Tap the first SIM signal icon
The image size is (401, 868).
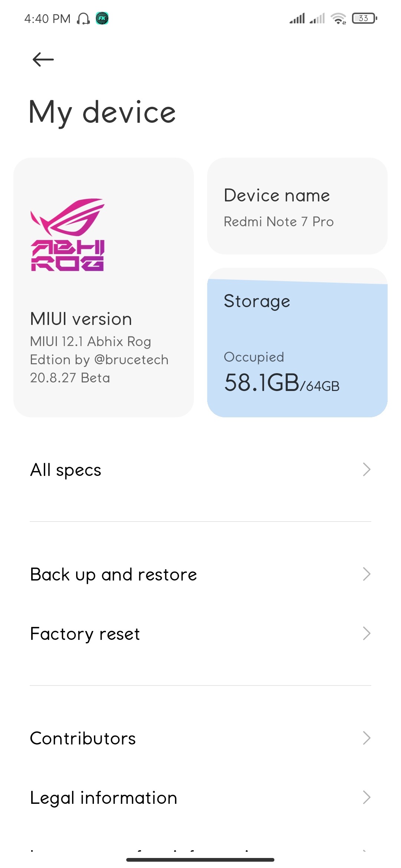[297, 18]
